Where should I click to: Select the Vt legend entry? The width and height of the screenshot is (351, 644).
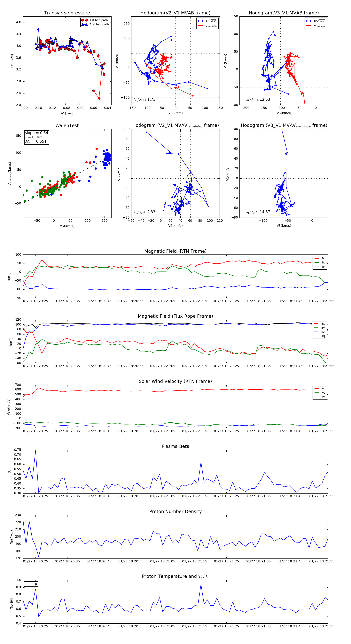click(x=320, y=393)
